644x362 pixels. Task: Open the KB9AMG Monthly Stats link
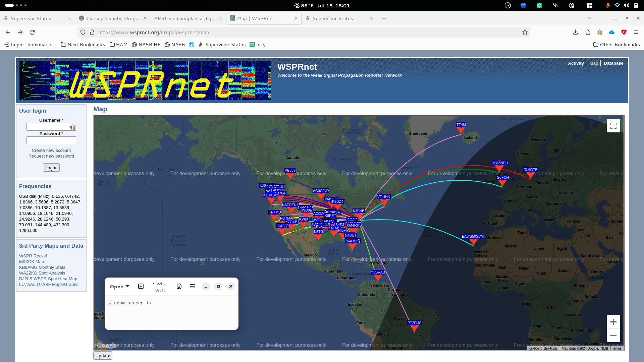[x=42, y=267]
